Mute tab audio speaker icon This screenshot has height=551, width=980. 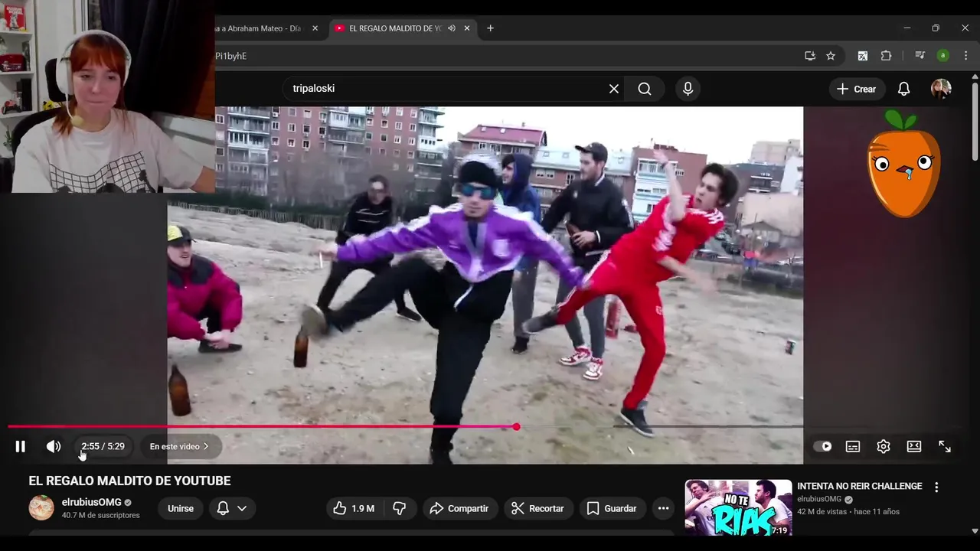coord(452,28)
